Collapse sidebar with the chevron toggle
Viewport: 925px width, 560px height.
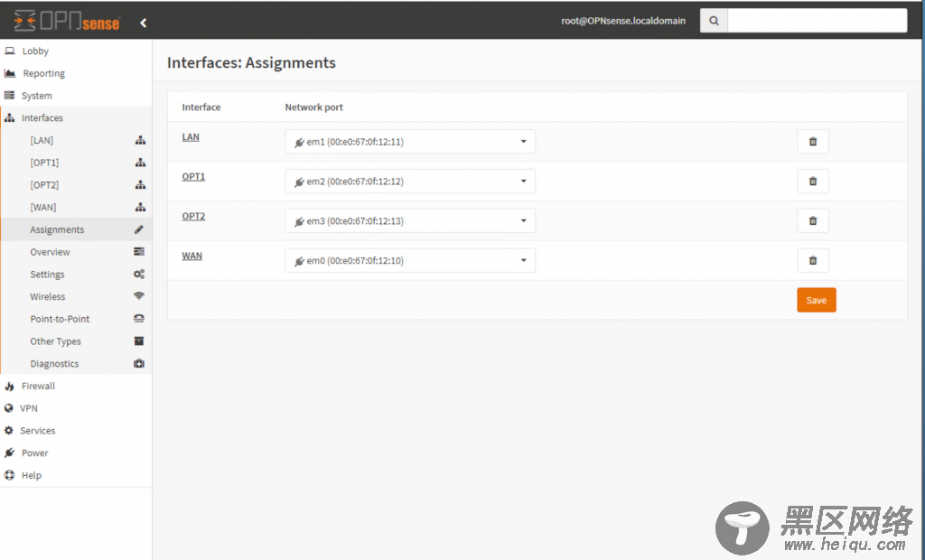(144, 23)
